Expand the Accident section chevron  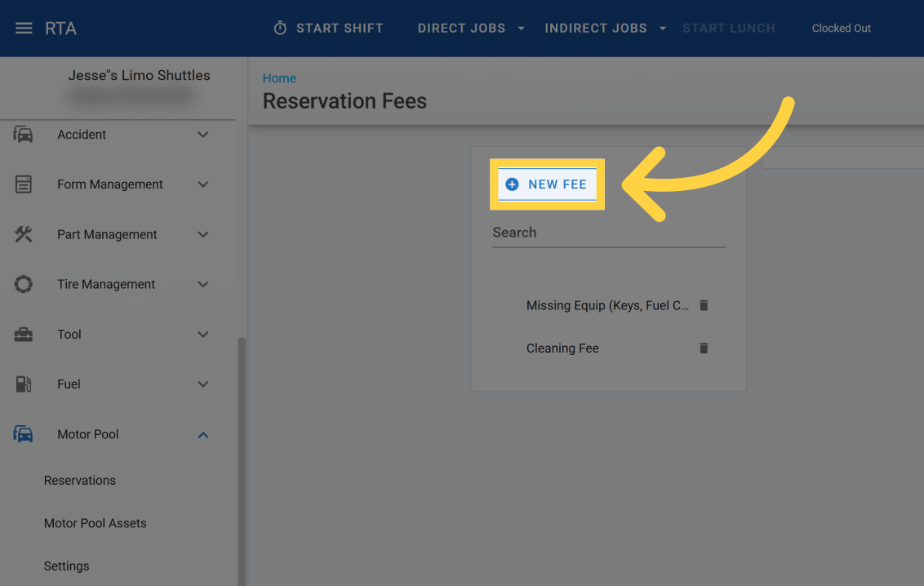point(203,135)
